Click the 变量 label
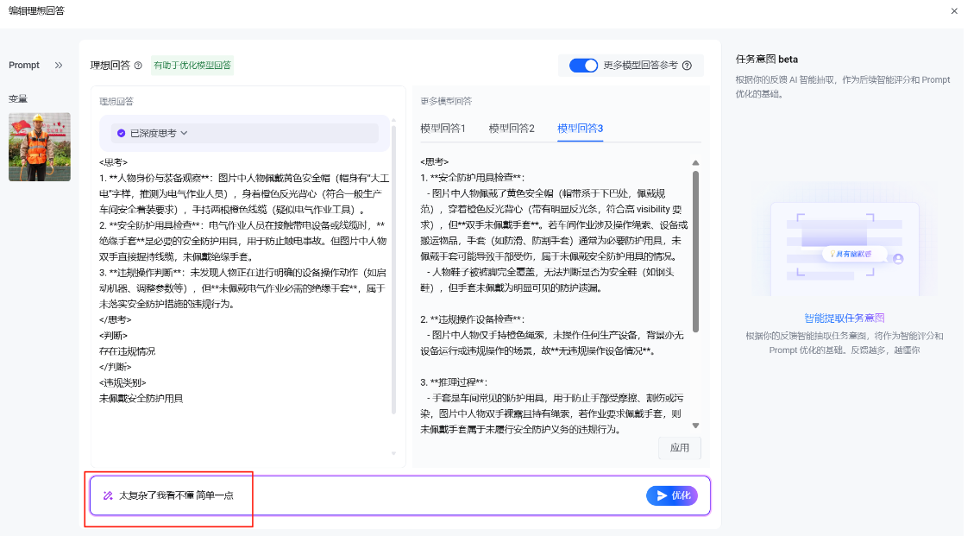This screenshot has width=980, height=536. tap(17, 98)
